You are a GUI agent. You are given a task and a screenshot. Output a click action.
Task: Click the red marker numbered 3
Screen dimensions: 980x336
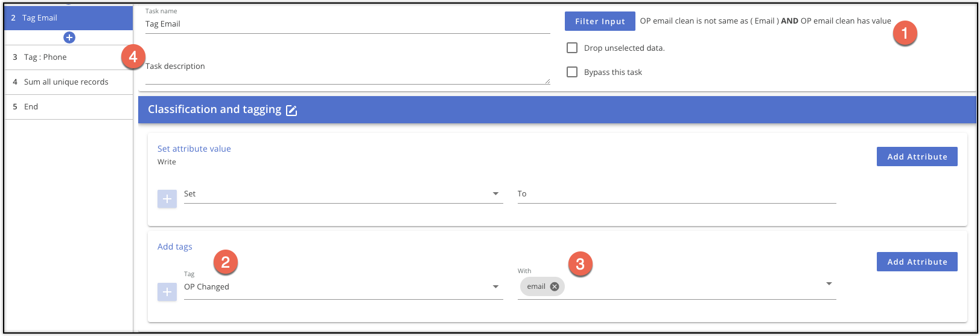(x=581, y=264)
